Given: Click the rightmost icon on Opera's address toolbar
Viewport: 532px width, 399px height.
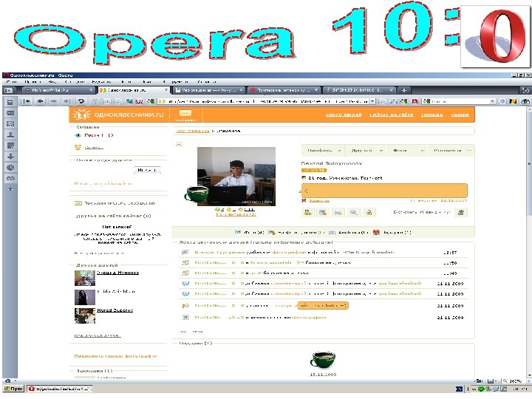Looking at the screenshot, I should point(525,101).
